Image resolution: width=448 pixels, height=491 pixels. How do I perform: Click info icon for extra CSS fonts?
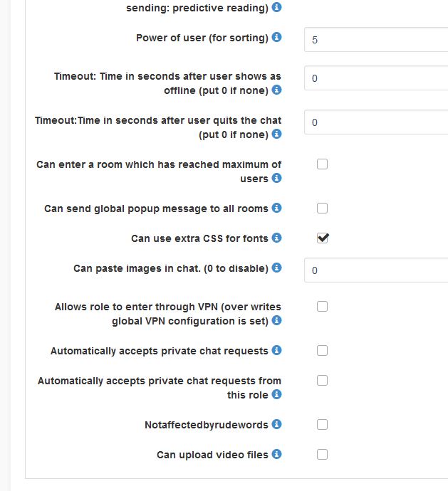[x=277, y=238]
